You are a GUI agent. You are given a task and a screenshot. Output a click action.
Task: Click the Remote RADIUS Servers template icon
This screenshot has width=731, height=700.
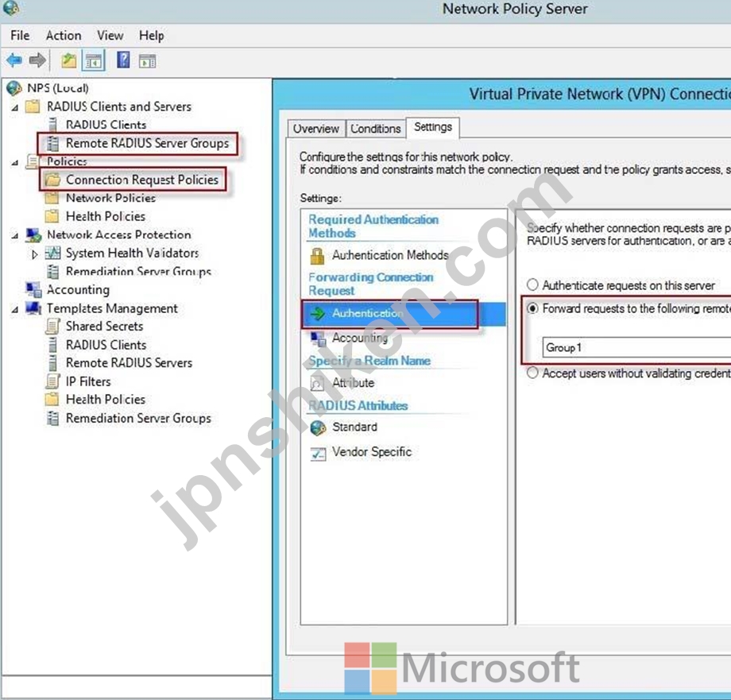pos(52,363)
